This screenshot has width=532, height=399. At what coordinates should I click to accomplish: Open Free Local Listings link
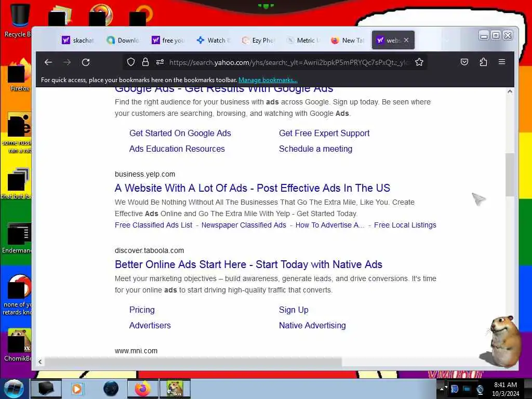(x=405, y=225)
